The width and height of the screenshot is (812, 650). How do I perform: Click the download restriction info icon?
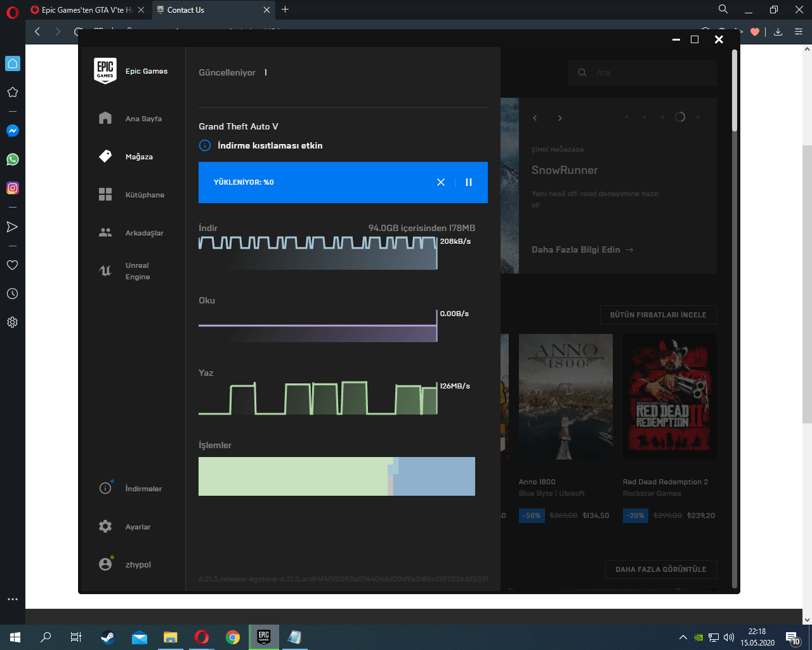[x=205, y=145]
